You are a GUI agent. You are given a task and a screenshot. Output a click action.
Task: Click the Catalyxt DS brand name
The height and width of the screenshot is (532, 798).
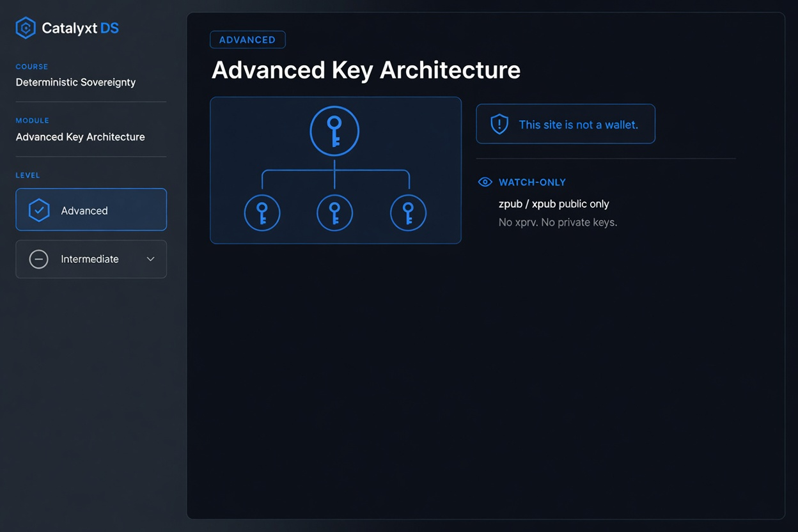80,28
